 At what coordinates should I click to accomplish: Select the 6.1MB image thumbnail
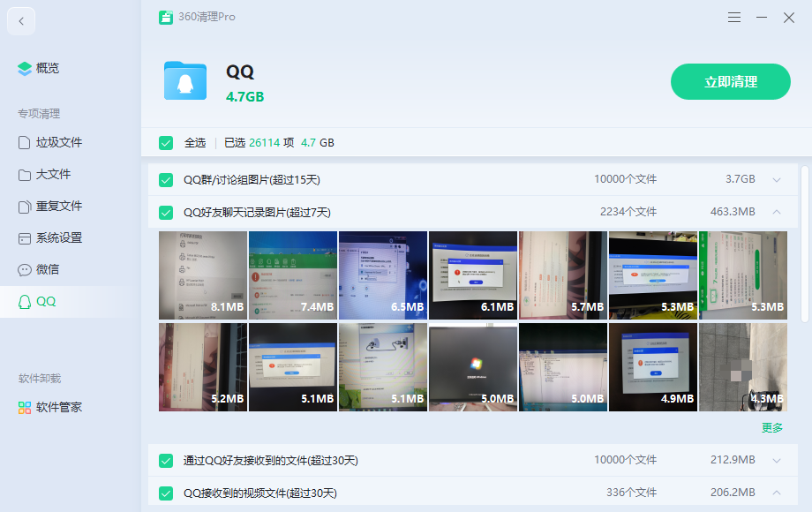pos(473,275)
